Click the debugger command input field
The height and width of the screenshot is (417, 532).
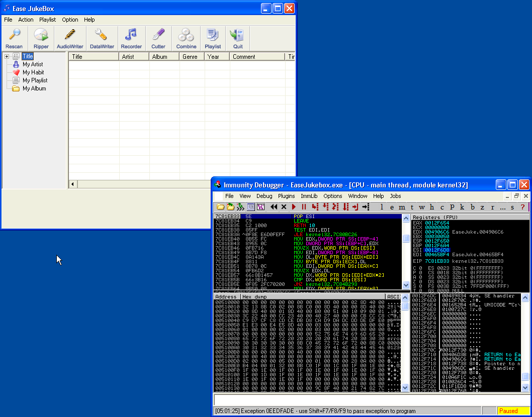coord(371,399)
